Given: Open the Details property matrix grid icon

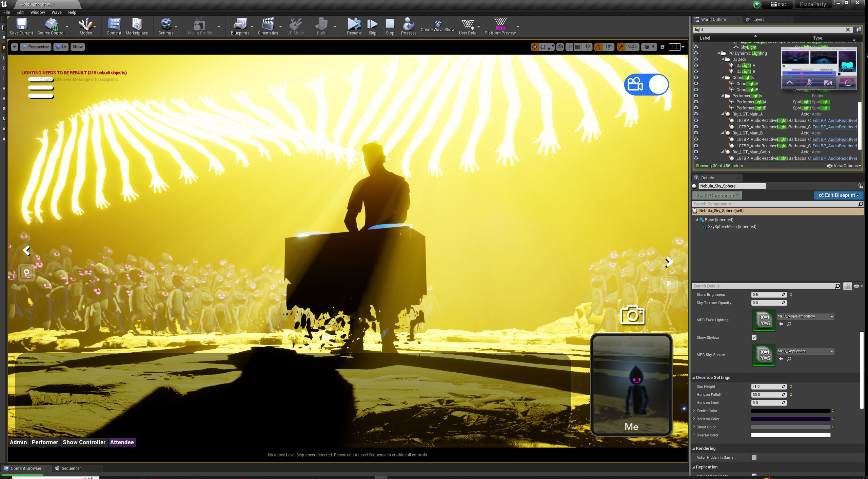Looking at the screenshot, I should coord(847,286).
